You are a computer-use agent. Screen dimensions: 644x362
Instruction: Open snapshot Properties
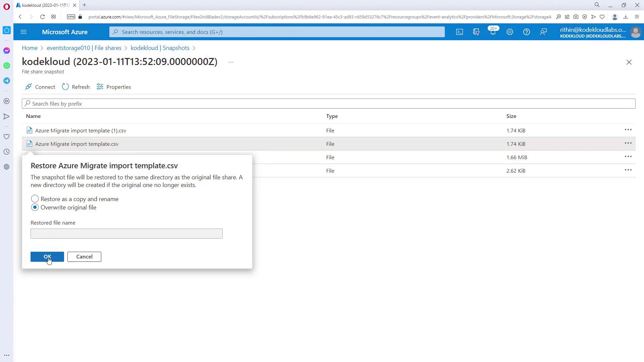tap(114, 87)
